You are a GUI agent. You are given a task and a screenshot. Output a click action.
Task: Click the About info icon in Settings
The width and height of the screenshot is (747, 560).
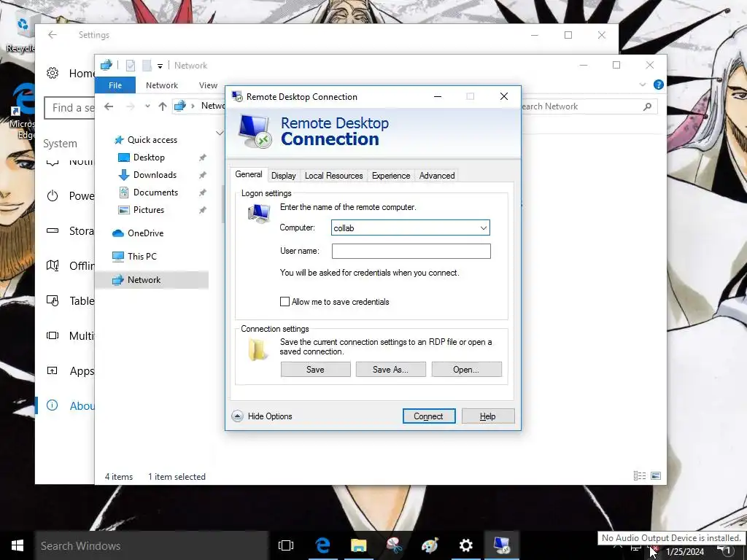pos(52,405)
